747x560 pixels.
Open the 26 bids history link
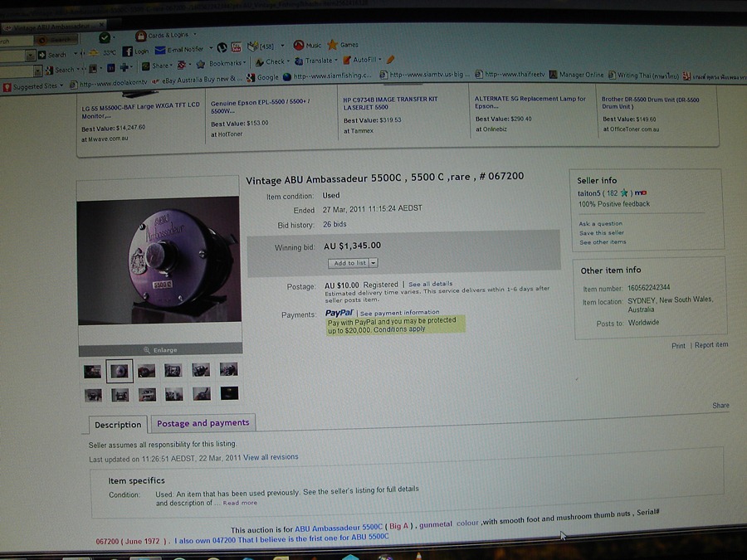(334, 224)
